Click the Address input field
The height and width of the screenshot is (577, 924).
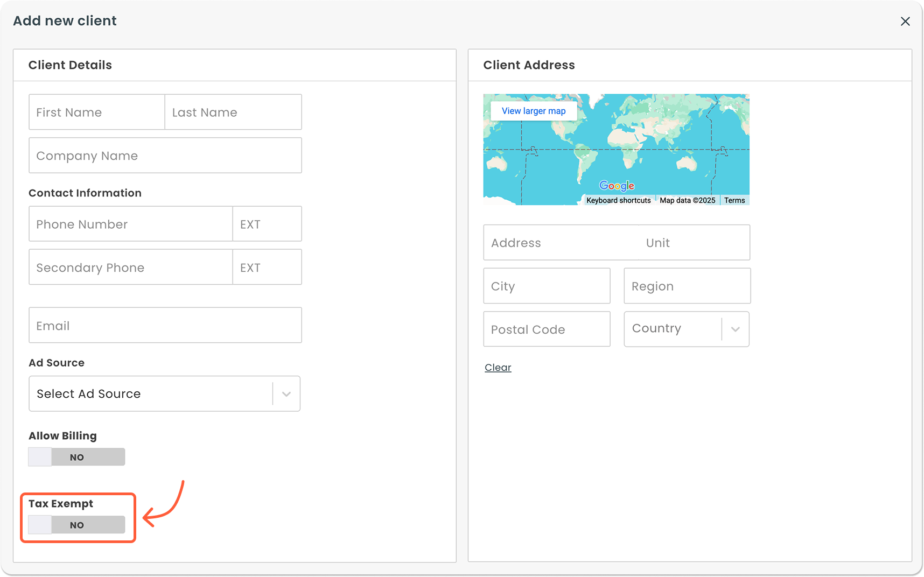[561, 243]
